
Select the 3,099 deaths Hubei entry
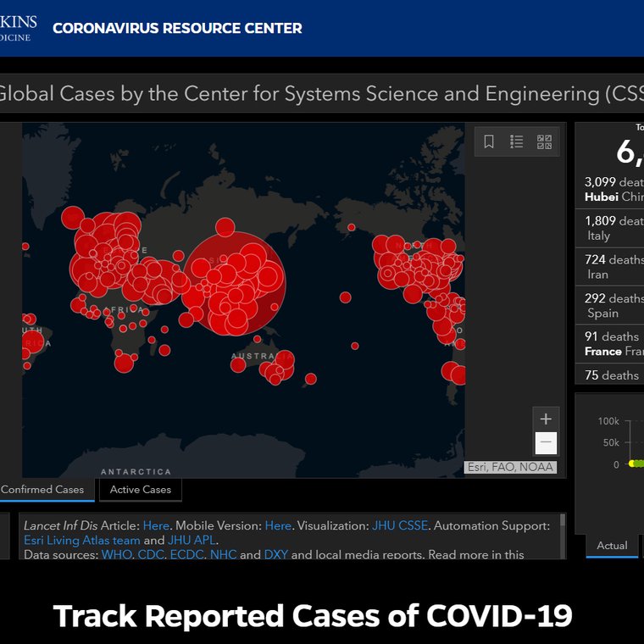(x=609, y=189)
